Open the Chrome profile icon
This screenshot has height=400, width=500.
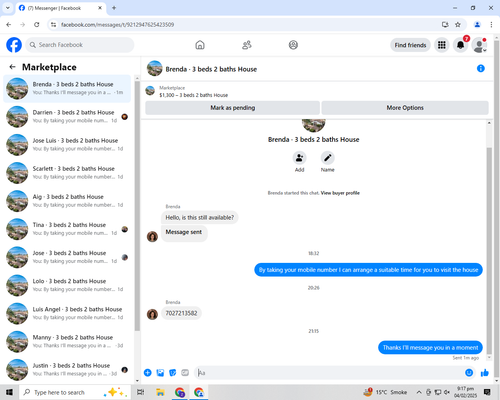coord(477,24)
